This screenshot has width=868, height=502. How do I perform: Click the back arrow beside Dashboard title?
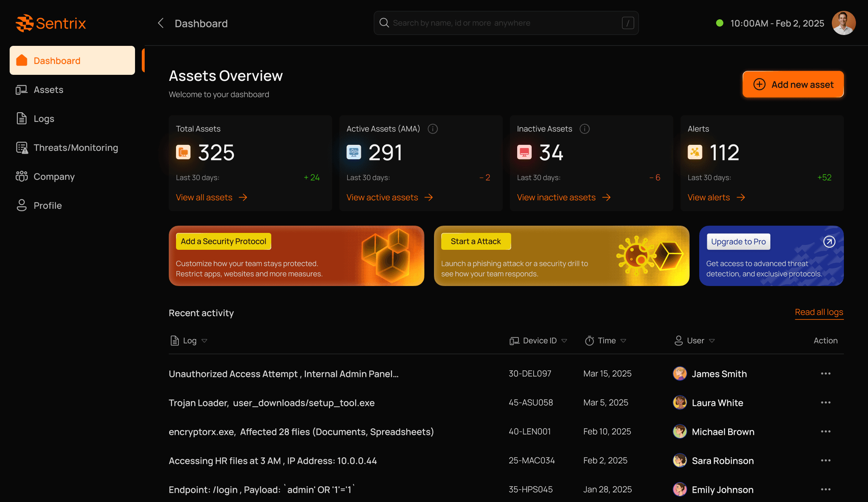[x=161, y=23]
